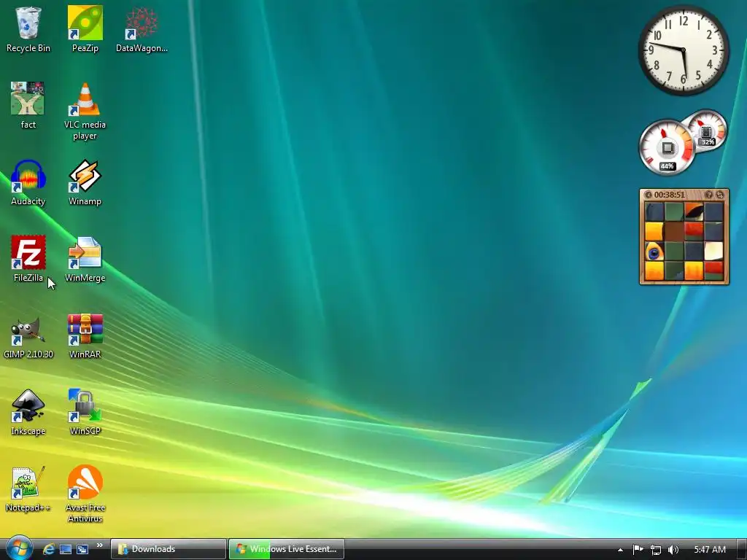The height and width of the screenshot is (560, 747).
Task: Show hidden tray icons arrow
Action: 620,550
